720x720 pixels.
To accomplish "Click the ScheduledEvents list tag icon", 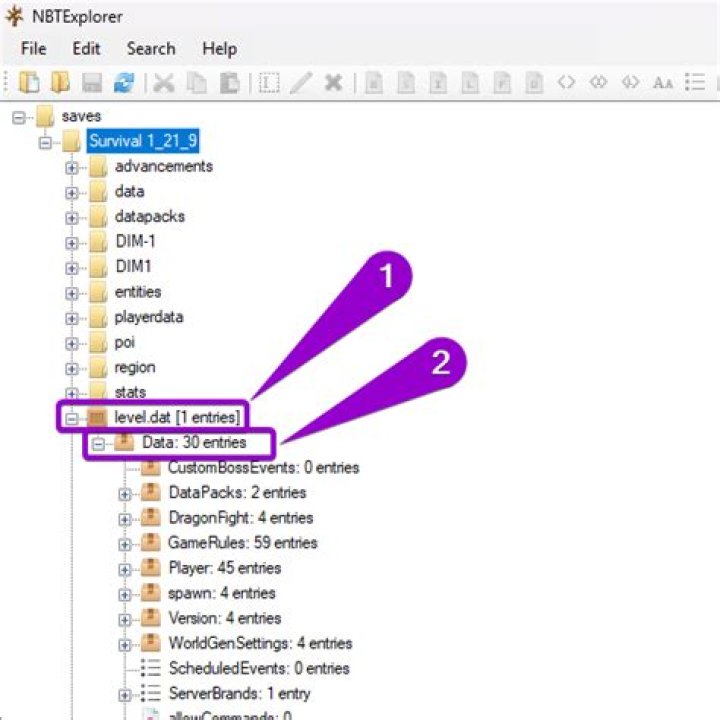I will pos(150,668).
